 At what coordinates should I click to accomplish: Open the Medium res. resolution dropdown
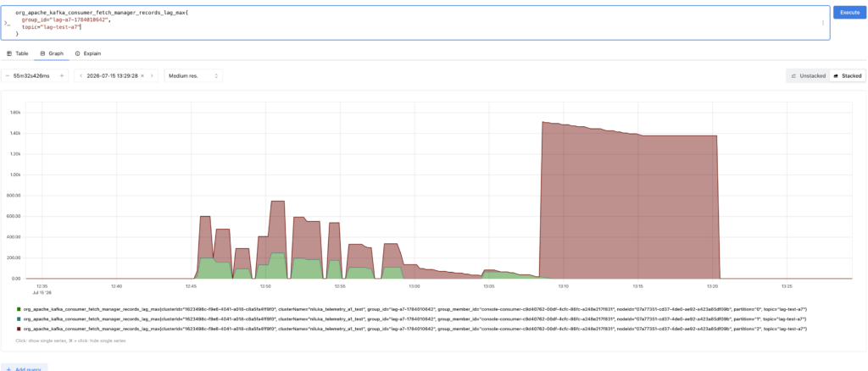[x=193, y=75]
